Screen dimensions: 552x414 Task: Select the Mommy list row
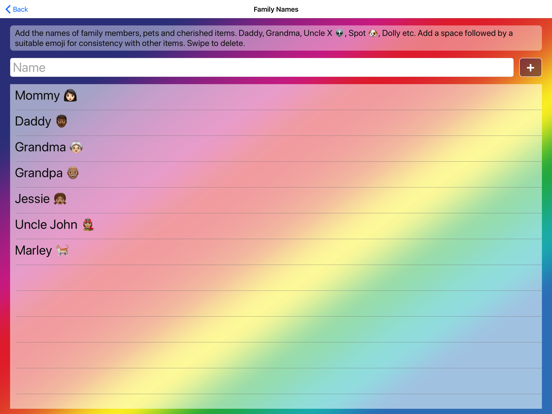pos(276,96)
